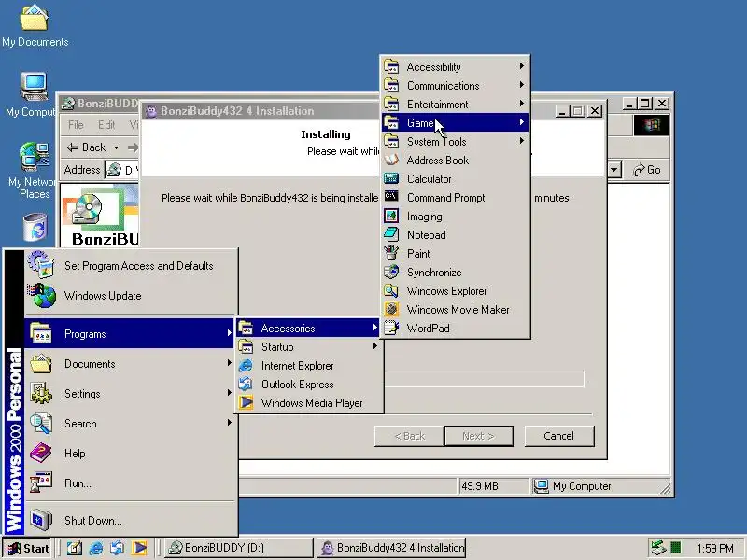The width and height of the screenshot is (747, 560).
Task: Click the Next > button in installer
Action: pyautogui.click(x=478, y=436)
